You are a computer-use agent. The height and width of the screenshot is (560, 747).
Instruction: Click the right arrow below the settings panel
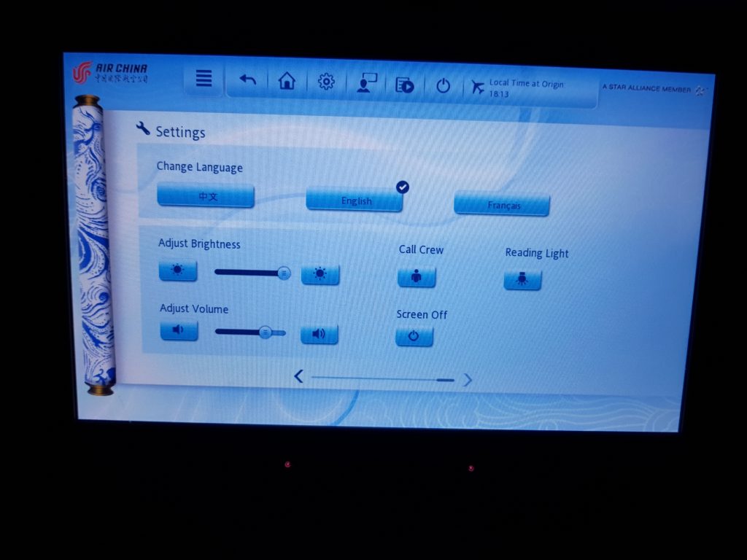468,380
